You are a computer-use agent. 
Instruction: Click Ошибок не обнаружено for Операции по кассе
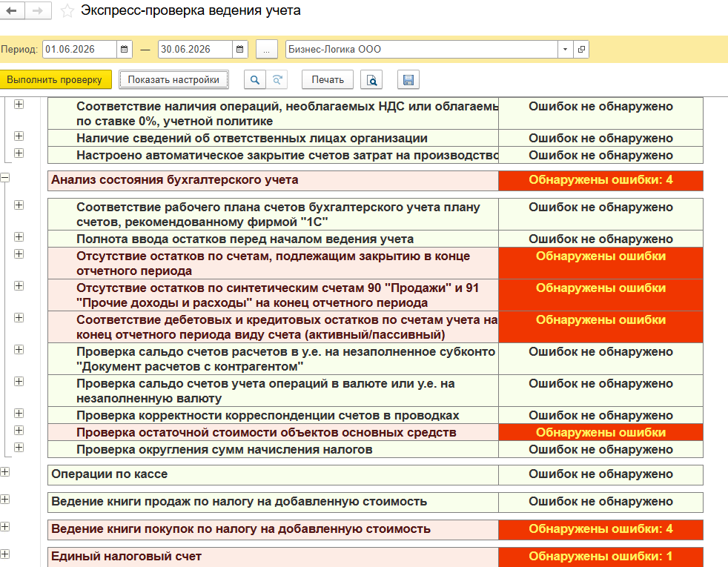click(600, 474)
